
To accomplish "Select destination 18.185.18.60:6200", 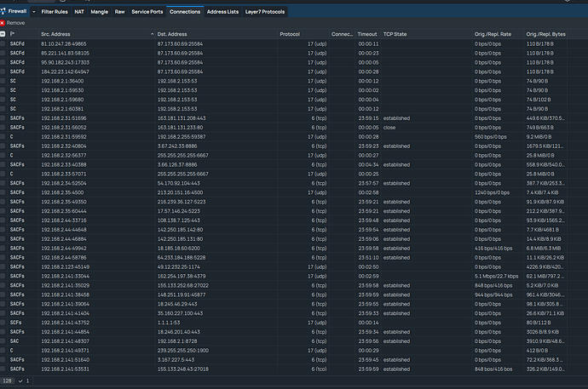I will (x=178, y=249).
